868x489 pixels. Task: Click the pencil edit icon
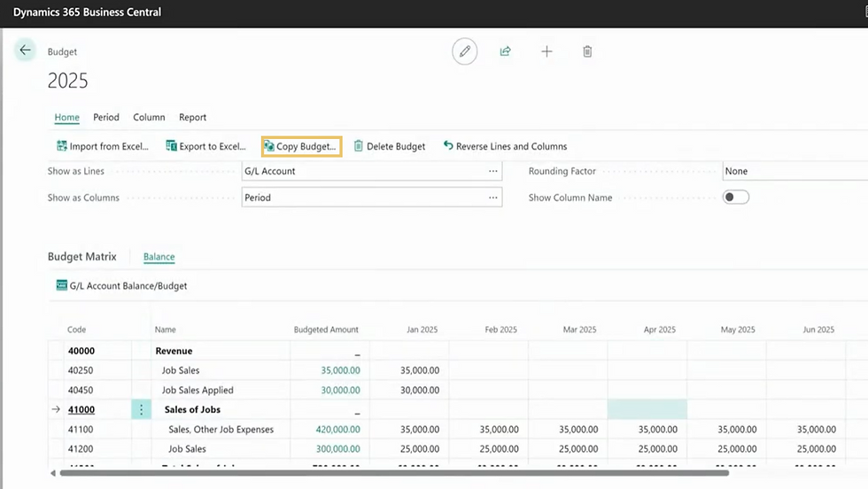click(464, 51)
